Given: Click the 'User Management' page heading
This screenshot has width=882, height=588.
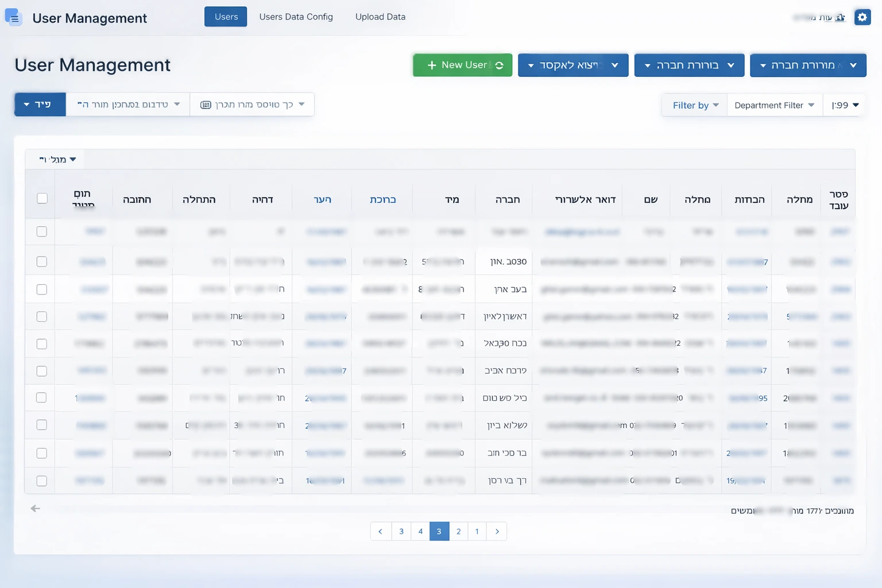Looking at the screenshot, I should 92,65.
